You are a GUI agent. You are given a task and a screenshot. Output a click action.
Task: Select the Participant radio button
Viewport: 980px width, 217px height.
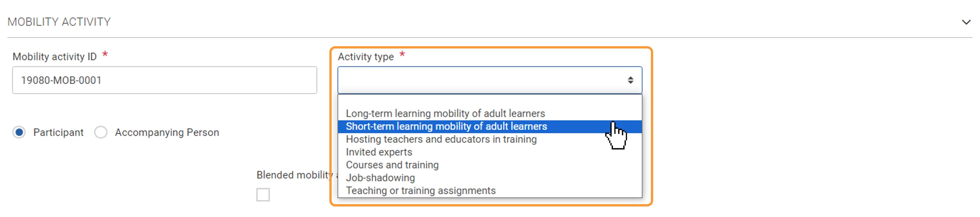(x=19, y=132)
